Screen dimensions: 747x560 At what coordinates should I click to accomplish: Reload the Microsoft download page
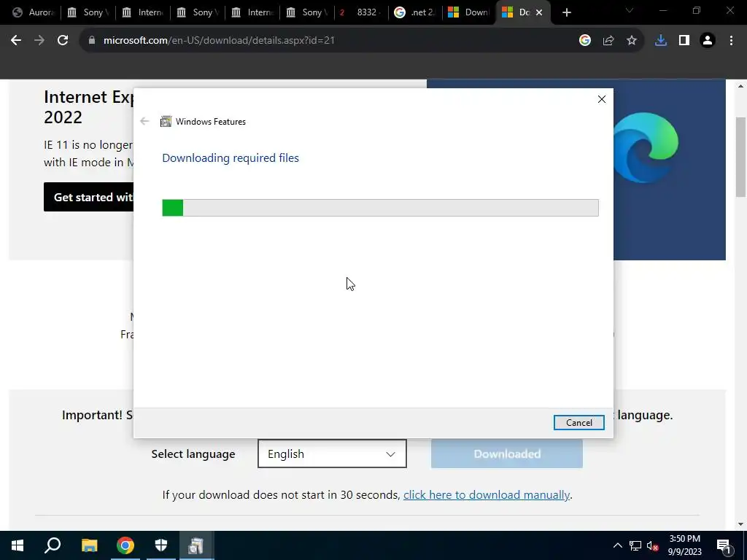pyautogui.click(x=63, y=41)
